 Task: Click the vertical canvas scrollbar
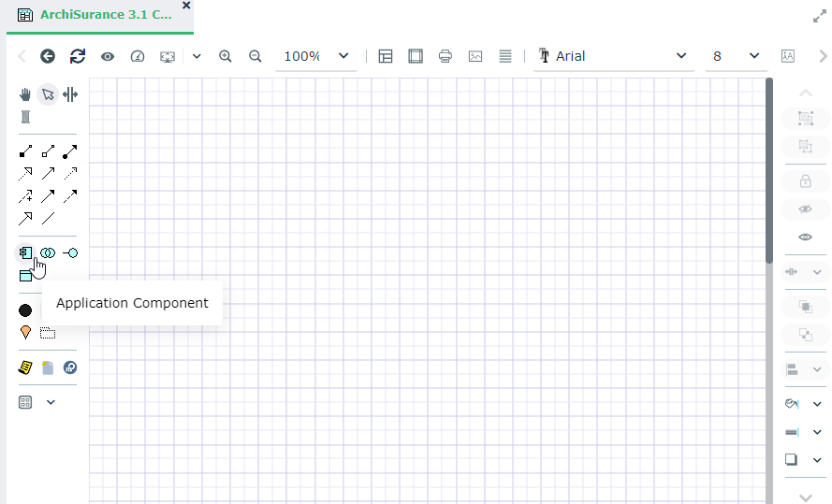769,168
